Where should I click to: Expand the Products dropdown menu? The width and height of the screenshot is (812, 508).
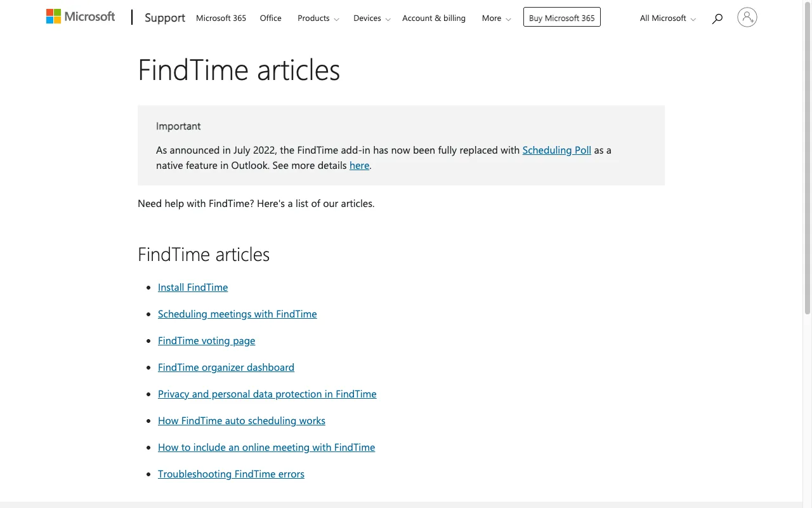[x=318, y=18]
